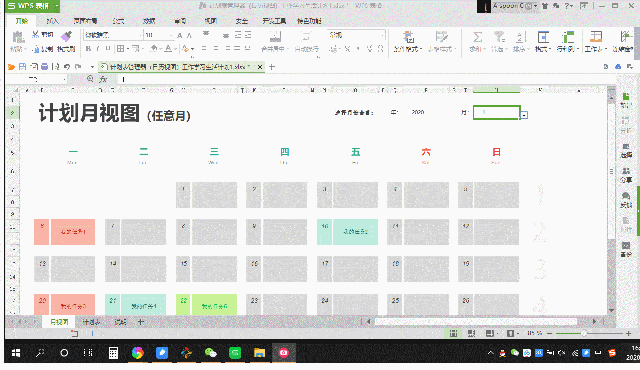Add a new document tab with plus
The image size is (640, 370).
272,66
